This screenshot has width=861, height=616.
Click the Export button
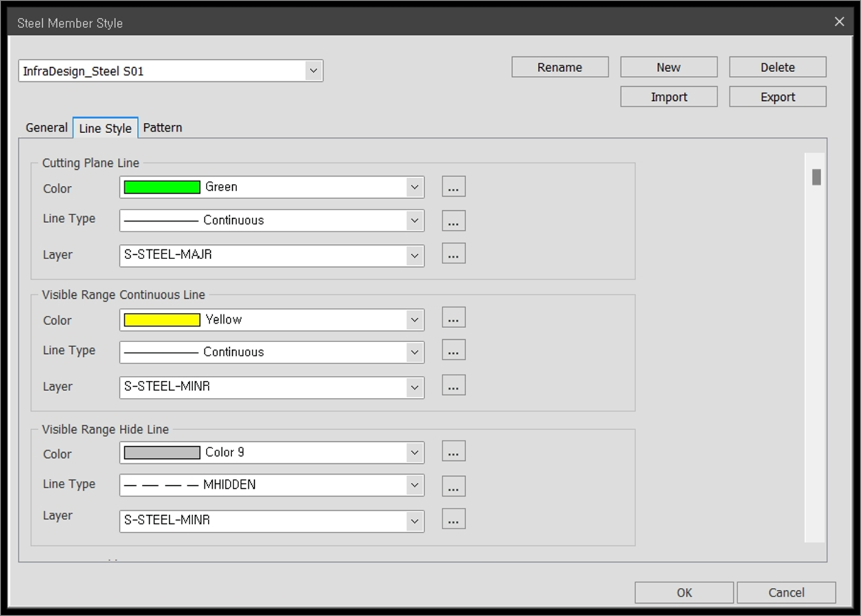pos(777,97)
